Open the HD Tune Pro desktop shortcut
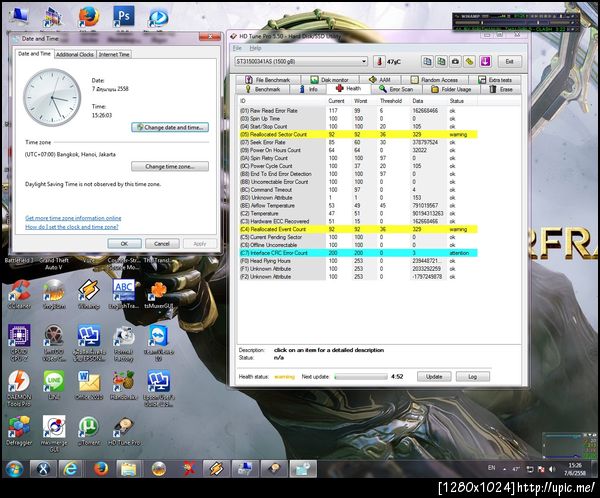This screenshot has height=498, width=600. click(124, 431)
